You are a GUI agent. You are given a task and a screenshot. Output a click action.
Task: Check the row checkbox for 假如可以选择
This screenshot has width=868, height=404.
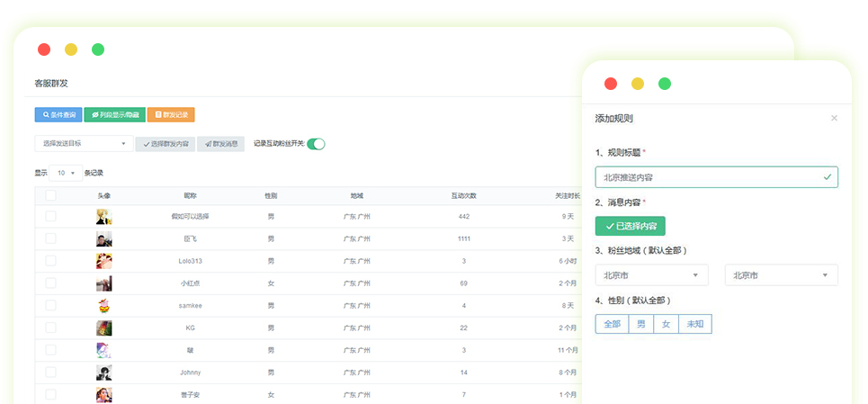click(x=50, y=217)
